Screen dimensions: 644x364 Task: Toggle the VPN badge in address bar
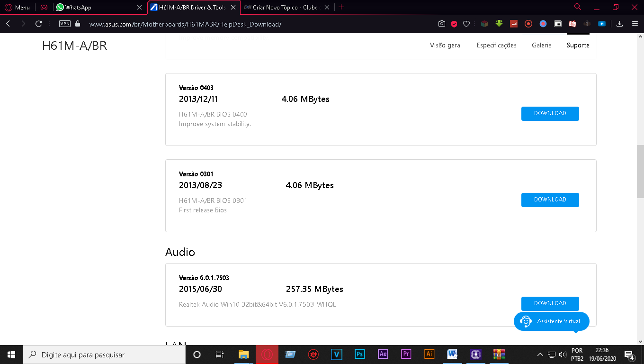64,23
